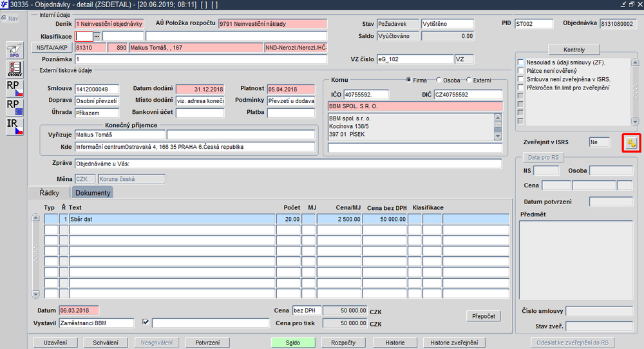Enable the Plátce není ověřený checkbox
644x349 pixels.
(521, 71)
